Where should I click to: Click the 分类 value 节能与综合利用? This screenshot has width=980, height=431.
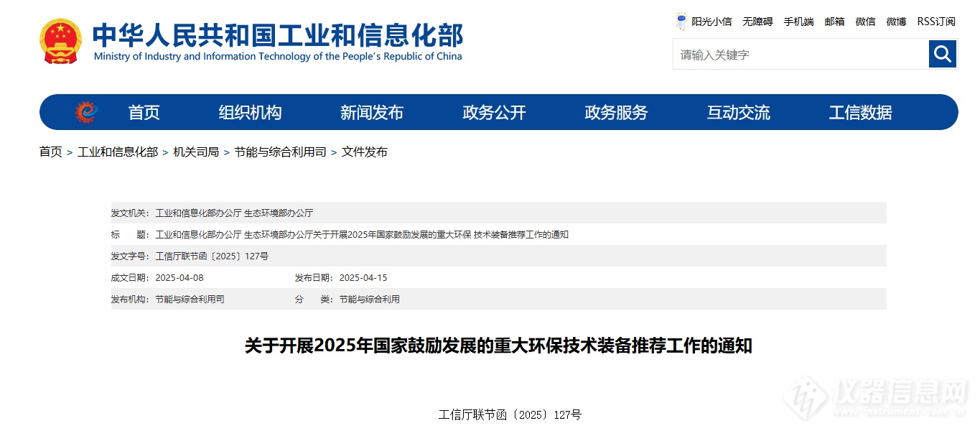click(x=369, y=300)
